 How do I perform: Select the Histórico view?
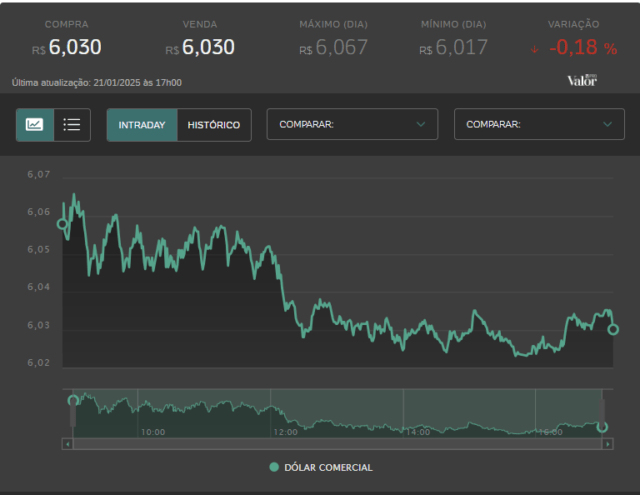pyautogui.click(x=214, y=125)
